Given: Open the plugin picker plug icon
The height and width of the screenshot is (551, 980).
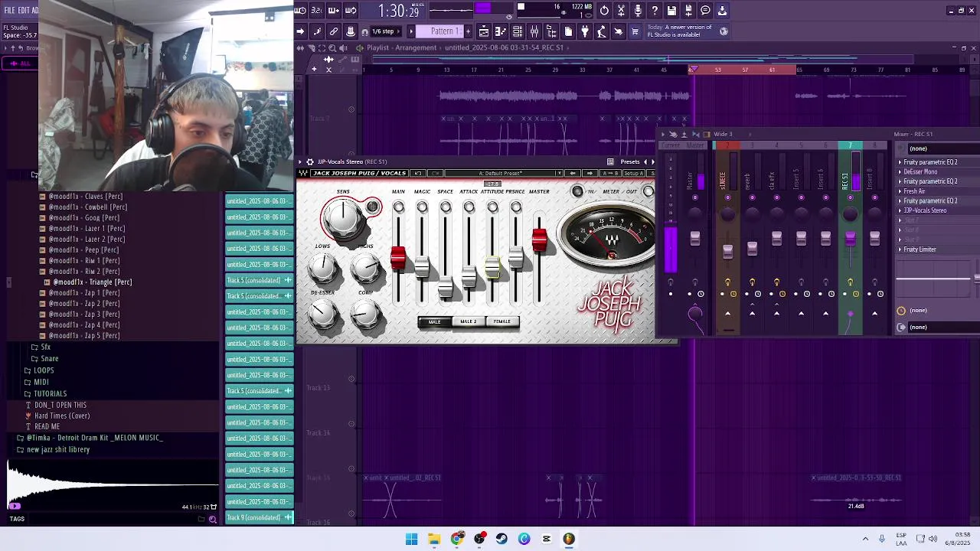Looking at the screenshot, I should (585, 31).
